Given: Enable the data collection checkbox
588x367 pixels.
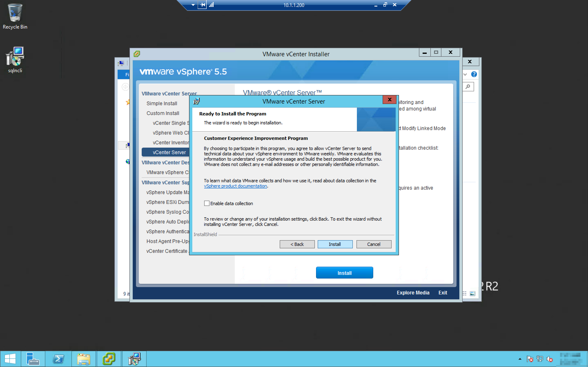Looking at the screenshot, I should coord(207,203).
